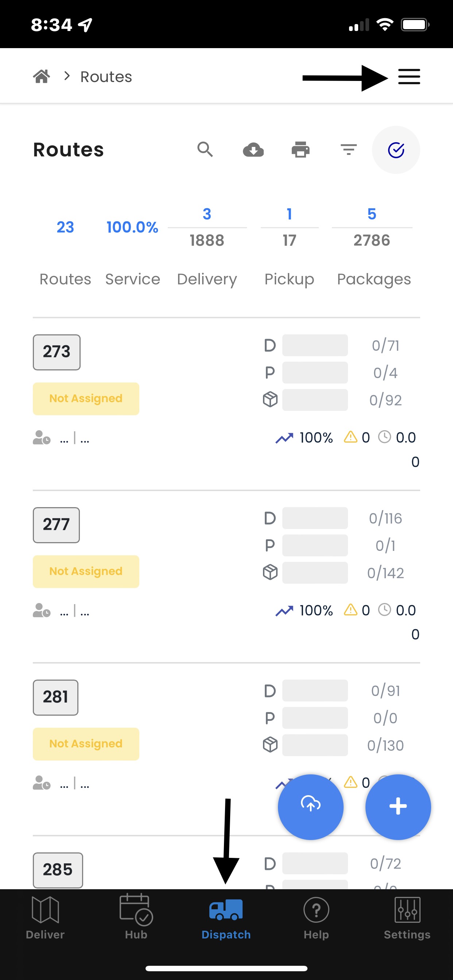Open the Settings tab
Viewport: 453px width, 980px height.
tap(407, 918)
